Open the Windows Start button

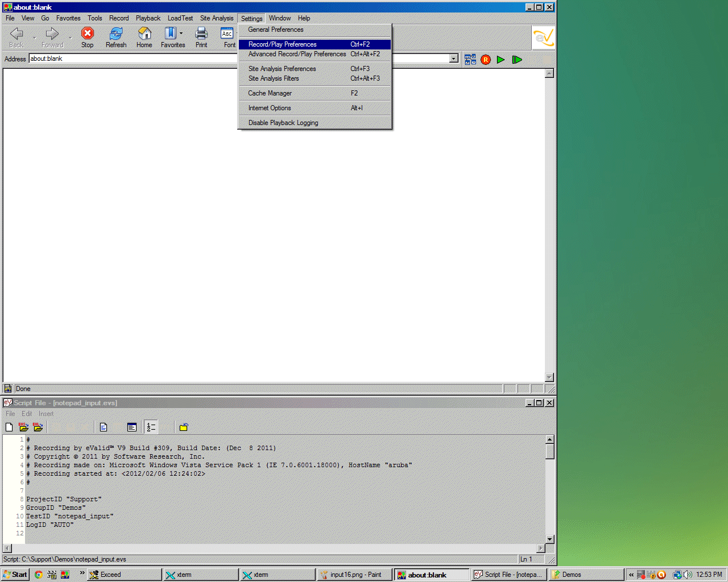(15, 575)
